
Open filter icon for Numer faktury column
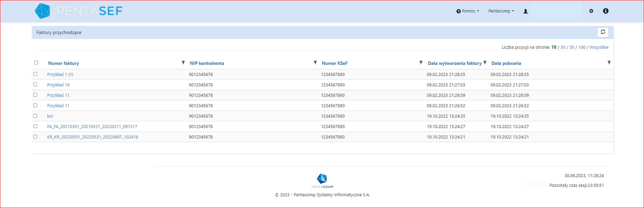pos(183,63)
